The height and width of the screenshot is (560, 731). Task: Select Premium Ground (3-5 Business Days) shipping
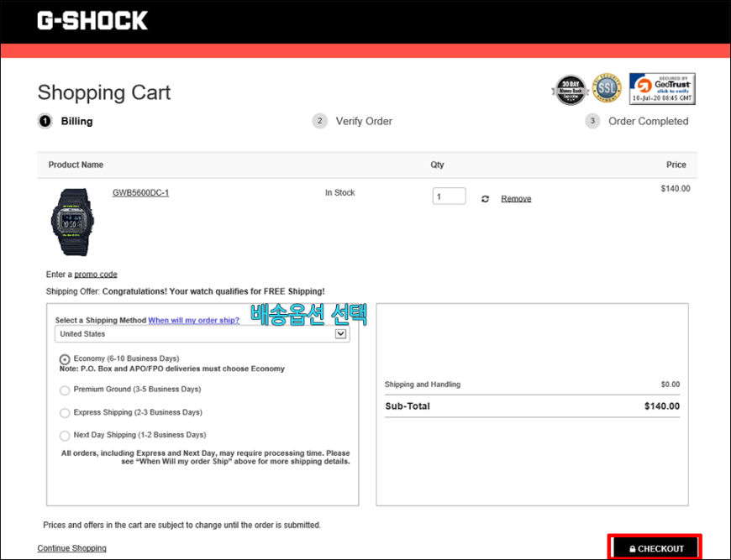coord(65,390)
